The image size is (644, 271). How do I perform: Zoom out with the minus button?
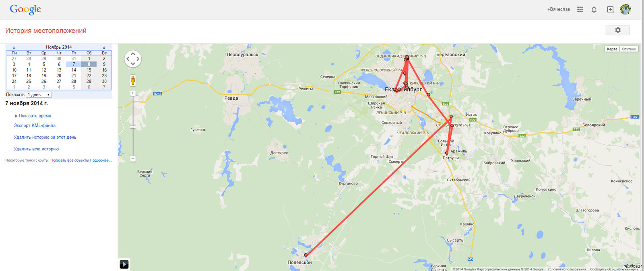[x=133, y=159]
